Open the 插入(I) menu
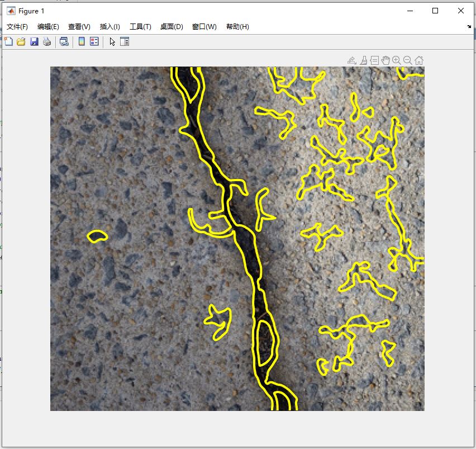Viewport: 476px width, 449px height. pos(110,27)
